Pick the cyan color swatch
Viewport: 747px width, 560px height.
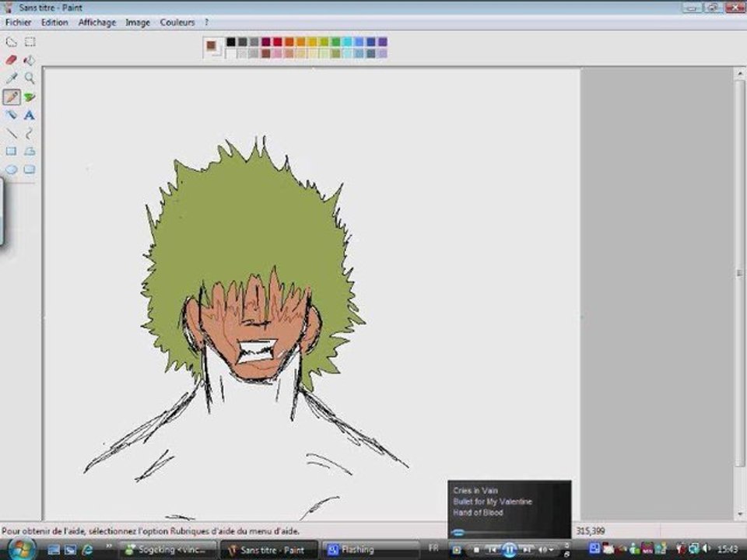tap(347, 42)
